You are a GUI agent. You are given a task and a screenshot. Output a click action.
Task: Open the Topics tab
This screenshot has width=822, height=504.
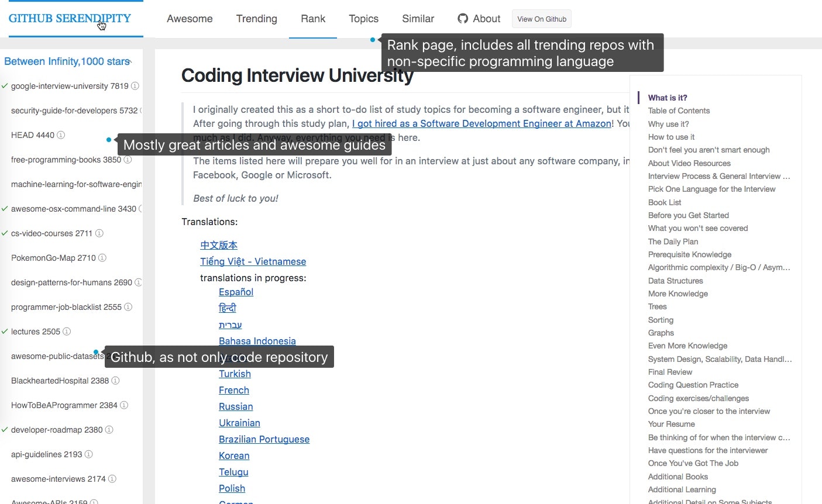coord(363,18)
